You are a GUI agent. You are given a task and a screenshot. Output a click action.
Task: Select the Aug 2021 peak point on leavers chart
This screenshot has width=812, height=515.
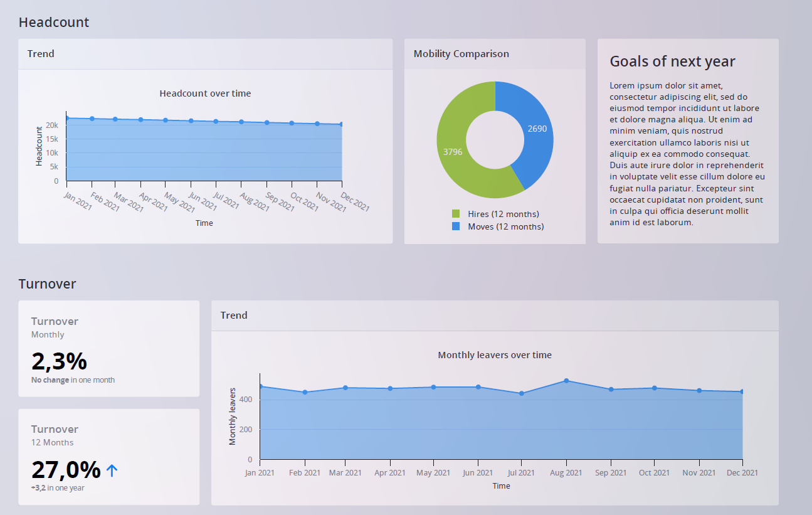point(566,380)
